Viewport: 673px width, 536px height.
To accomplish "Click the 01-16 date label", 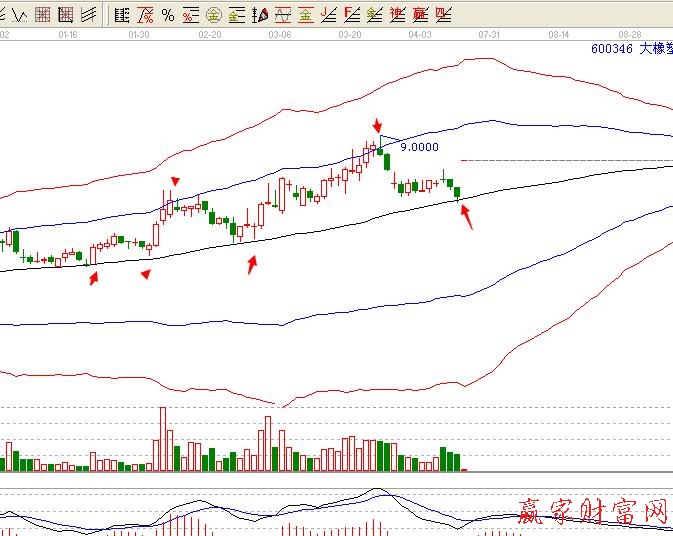I will point(68,35).
